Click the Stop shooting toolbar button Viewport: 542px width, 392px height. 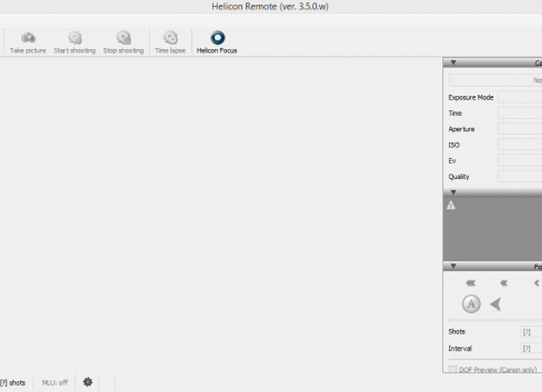(124, 42)
